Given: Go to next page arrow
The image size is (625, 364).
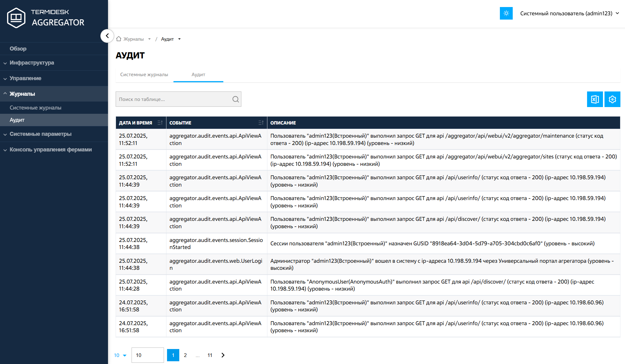Looking at the screenshot, I should click(x=223, y=355).
